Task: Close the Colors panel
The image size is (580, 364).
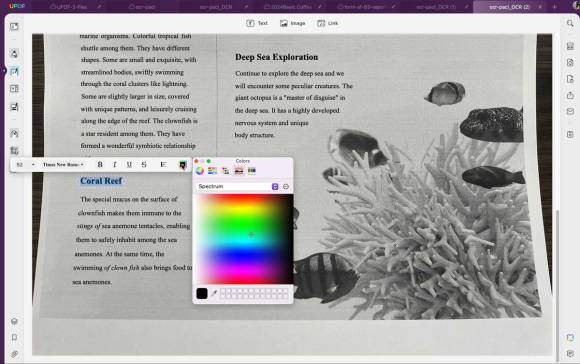Action: click(196, 161)
